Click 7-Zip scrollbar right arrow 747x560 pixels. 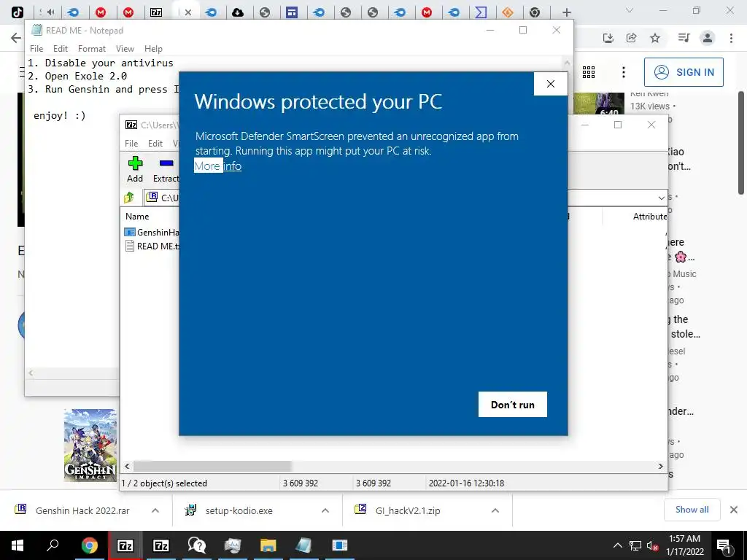(x=661, y=466)
